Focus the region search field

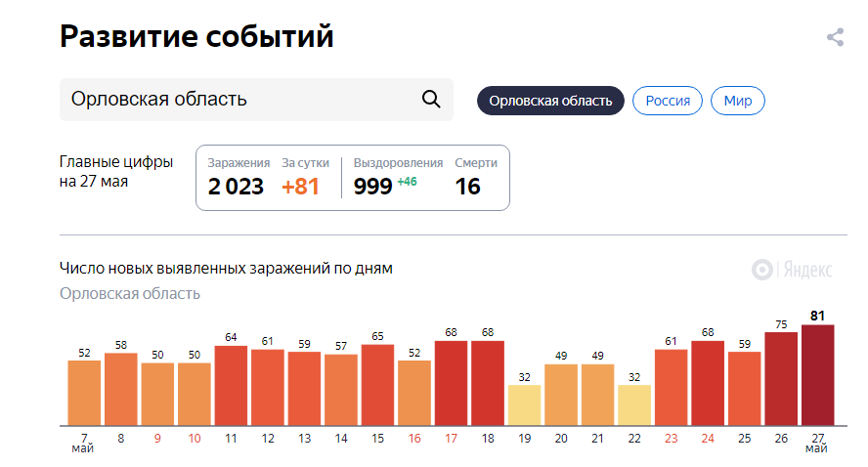(x=256, y=100)
